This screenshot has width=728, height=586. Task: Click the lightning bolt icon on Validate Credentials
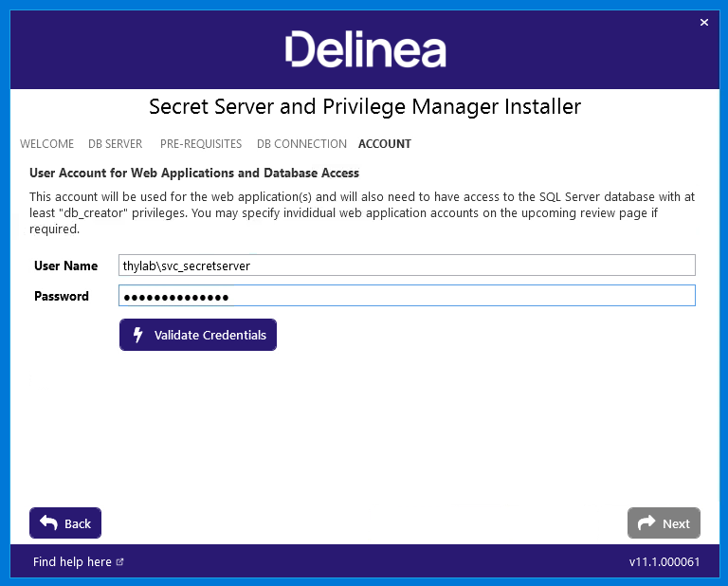click(137, 335)
